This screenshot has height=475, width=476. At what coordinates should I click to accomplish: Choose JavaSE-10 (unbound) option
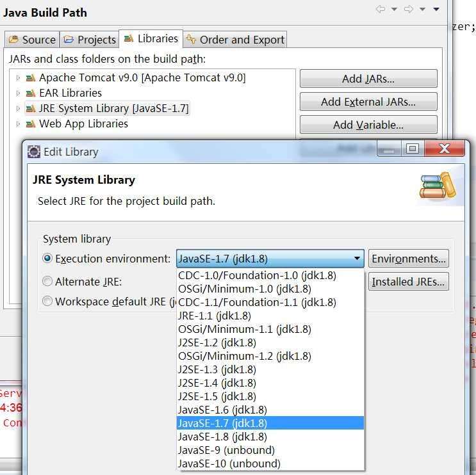(270, 463)
